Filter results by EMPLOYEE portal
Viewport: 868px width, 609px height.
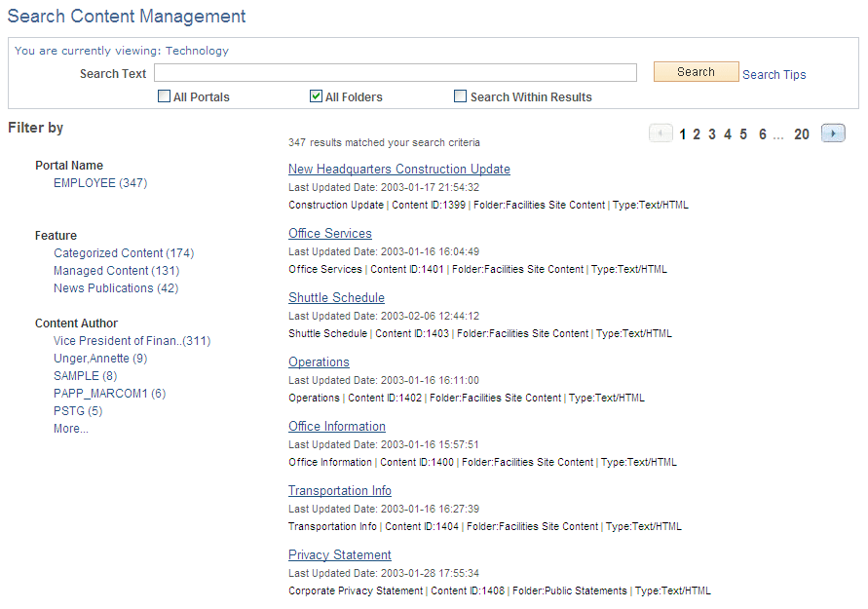pyautogui.click(x=85, y=182)
